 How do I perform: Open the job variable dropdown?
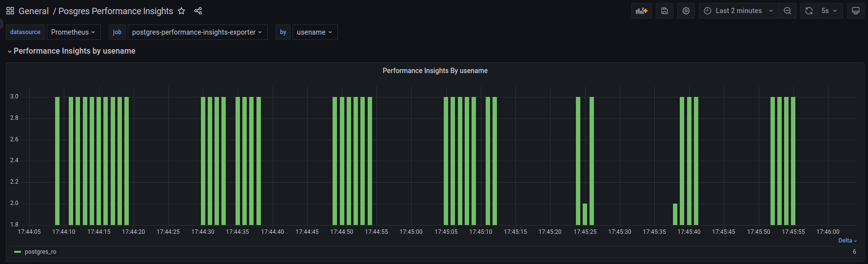pos(197,32)
